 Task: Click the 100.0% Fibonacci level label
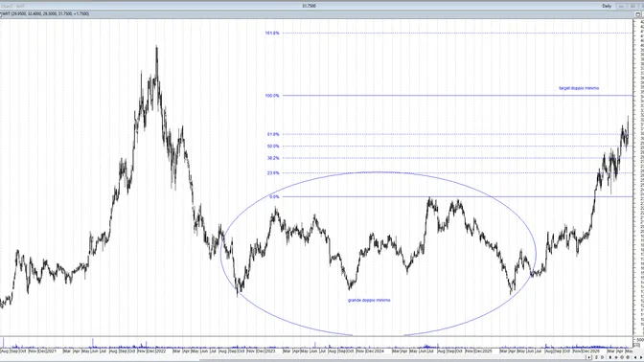(272, 96)
